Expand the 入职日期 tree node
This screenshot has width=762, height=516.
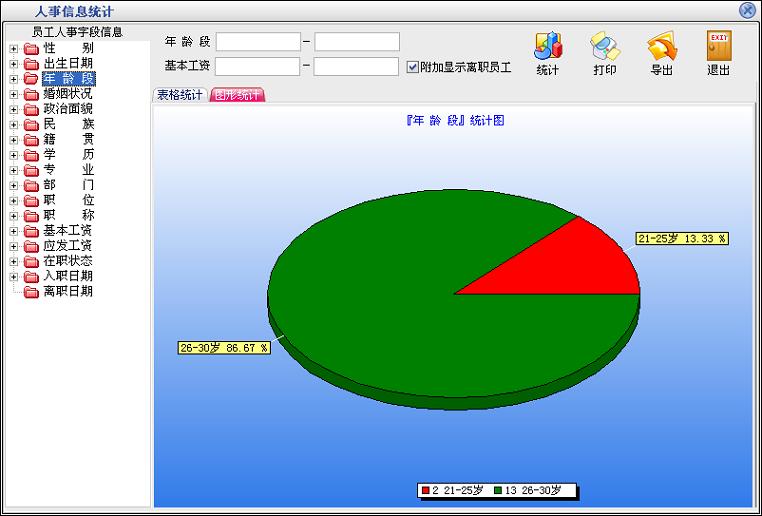(13, 276)
